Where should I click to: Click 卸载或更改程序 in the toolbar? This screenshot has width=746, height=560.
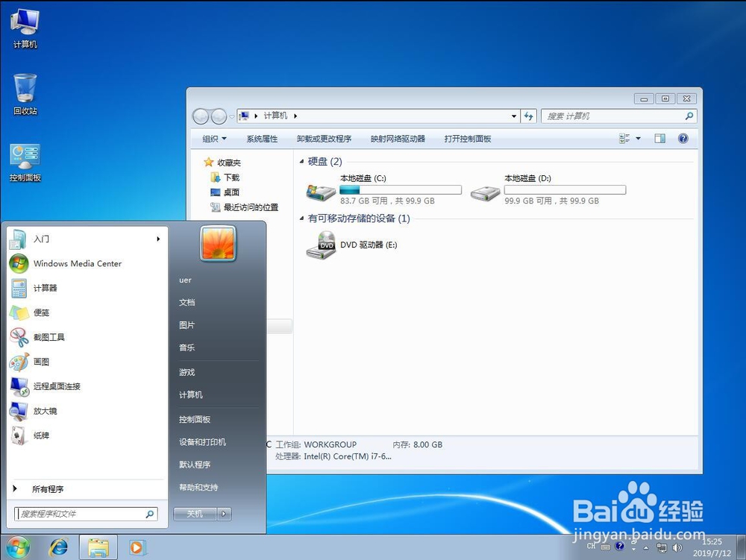(x=324, y=139)
